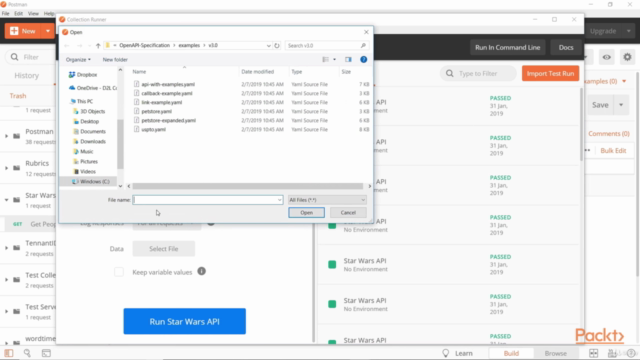Create a New folder
The height and width of the screenshot is (360, 640).
(115, 60)
